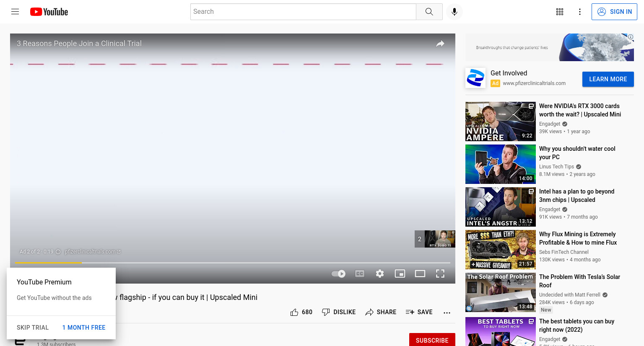644x346 pixels.
Task: Click the Pfizer logo in sidebar ad
Action: click(475, 78)
